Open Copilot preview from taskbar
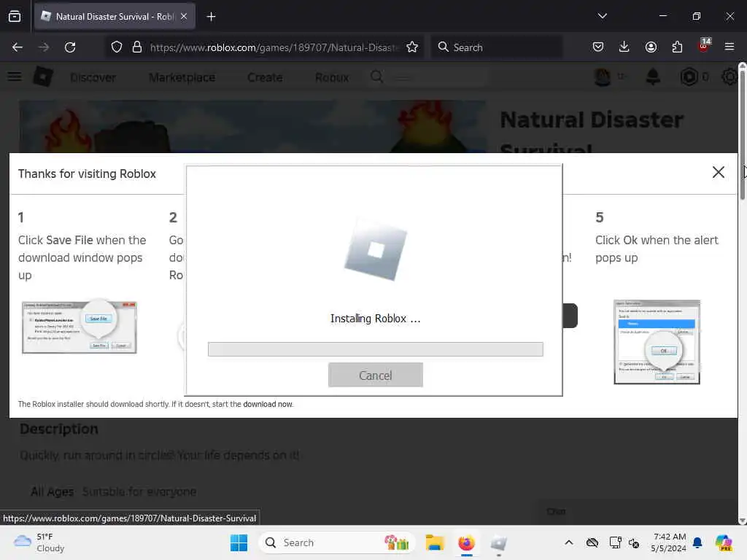Viewport: 747px width, 560px height. 724,542
